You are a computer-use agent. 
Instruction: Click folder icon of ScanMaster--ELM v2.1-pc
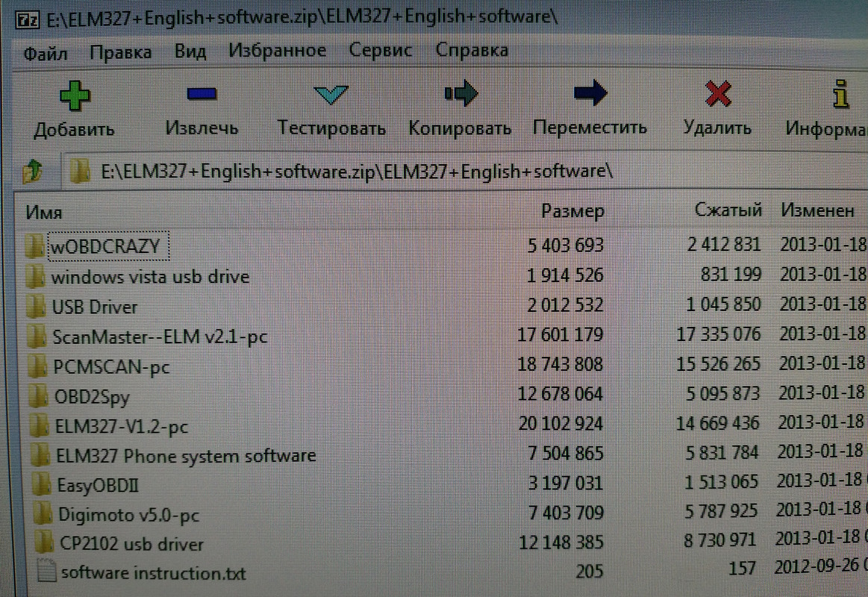tap(37, 336)
